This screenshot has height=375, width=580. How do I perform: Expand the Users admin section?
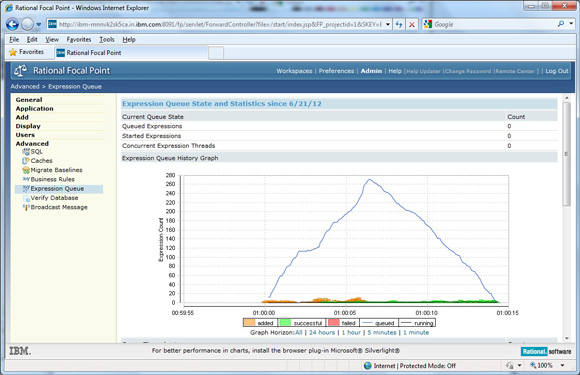tap(25, 135)
